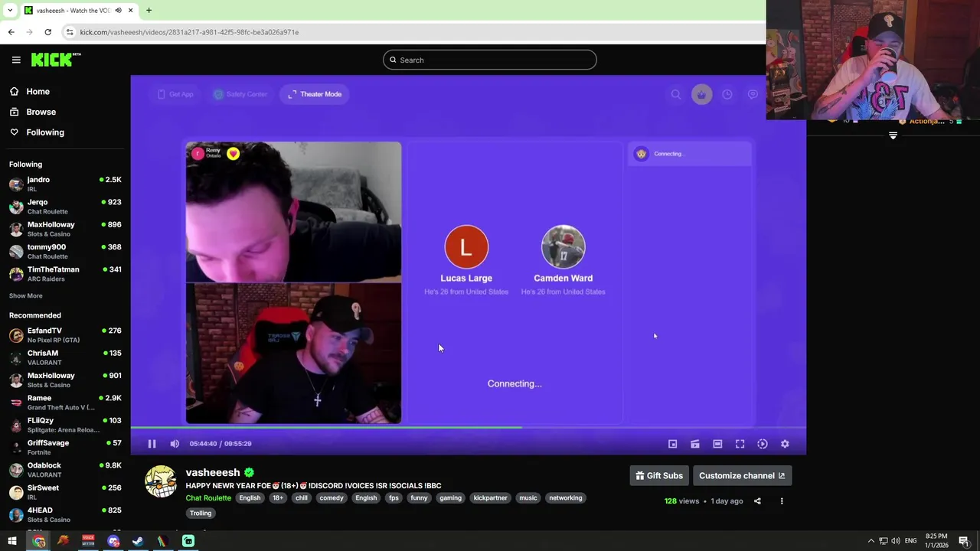Screen dimensions: 980x551
Task: Click Lucas Large's profile avatar
Action: pos(466,247)
